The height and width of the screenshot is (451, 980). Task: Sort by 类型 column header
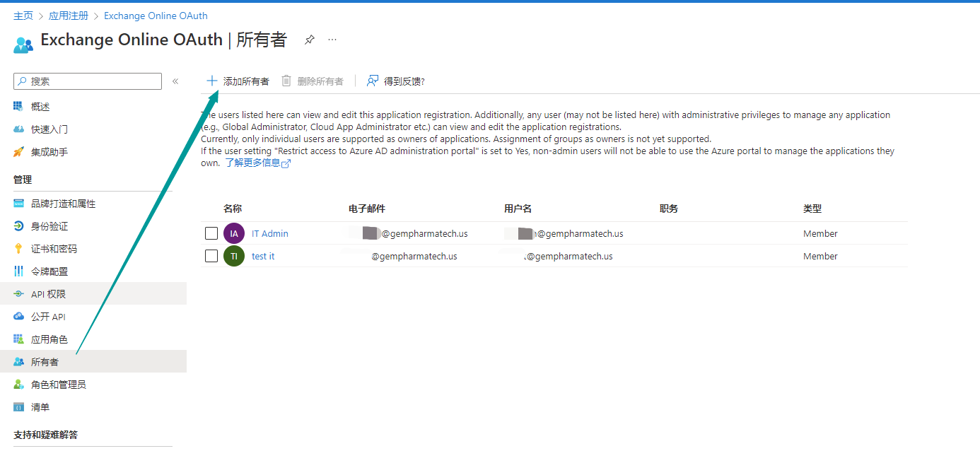click(812, 209)
